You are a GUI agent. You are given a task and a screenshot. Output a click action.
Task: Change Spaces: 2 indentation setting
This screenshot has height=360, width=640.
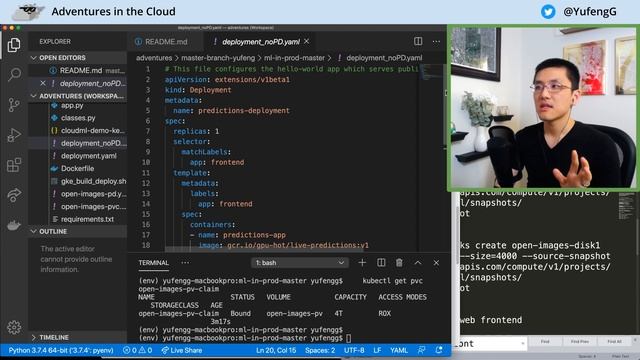[x=320, y=350]
